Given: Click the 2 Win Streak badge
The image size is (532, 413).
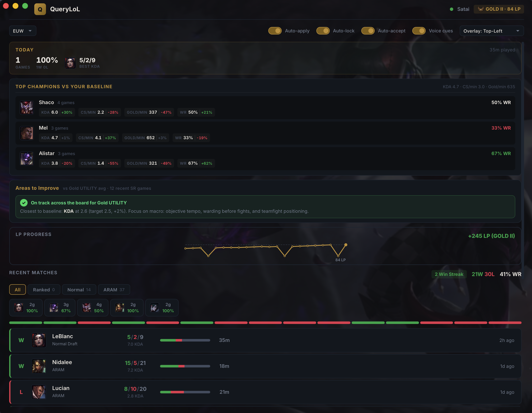Looking at the screenshot, I should (x=449, y=274).
